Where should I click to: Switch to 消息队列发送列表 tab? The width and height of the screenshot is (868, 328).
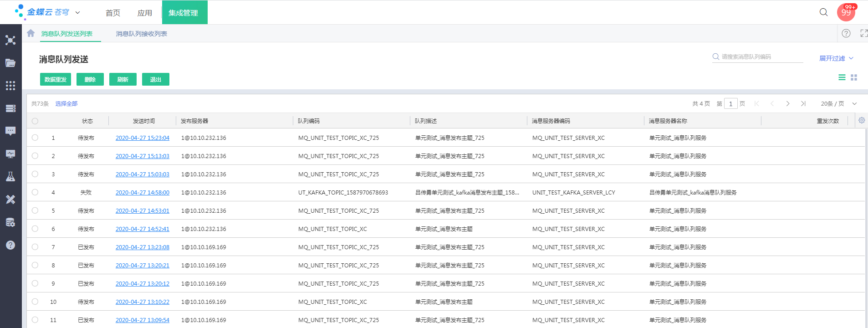click(x=67, y=34)
